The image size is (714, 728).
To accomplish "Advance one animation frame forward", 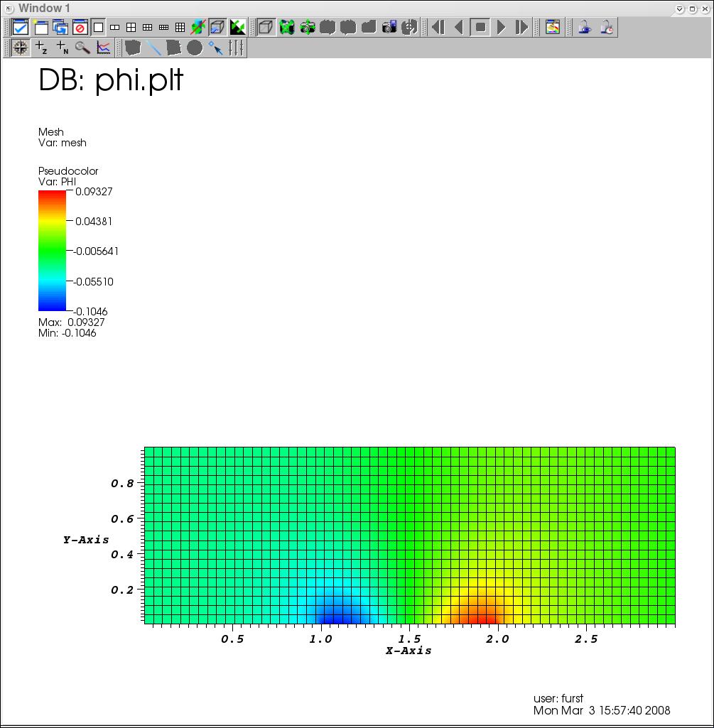I will tap(521, 28).
